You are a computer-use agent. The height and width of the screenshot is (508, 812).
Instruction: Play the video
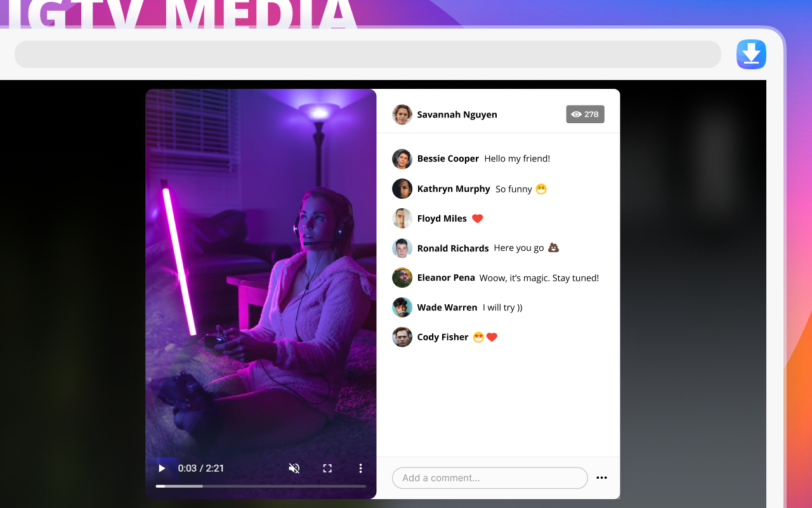[162, 469]
